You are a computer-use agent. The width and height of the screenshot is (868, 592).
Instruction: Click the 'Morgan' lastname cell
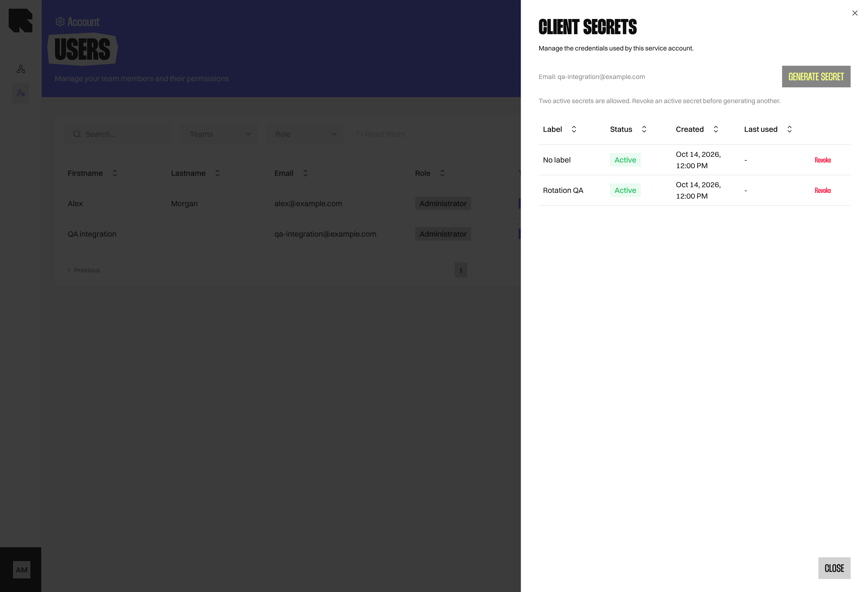click(x=184, y=203)
